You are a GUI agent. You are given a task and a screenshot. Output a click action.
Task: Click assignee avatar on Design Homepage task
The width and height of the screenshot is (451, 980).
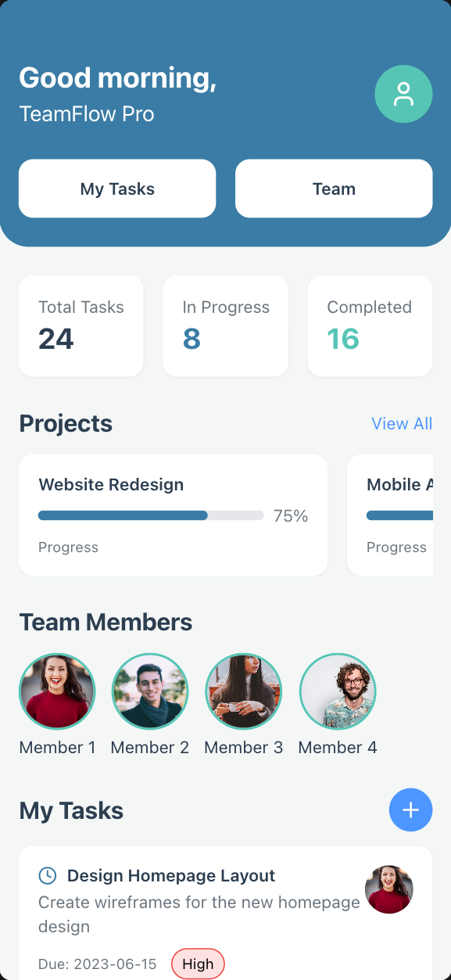pos(389,889)
